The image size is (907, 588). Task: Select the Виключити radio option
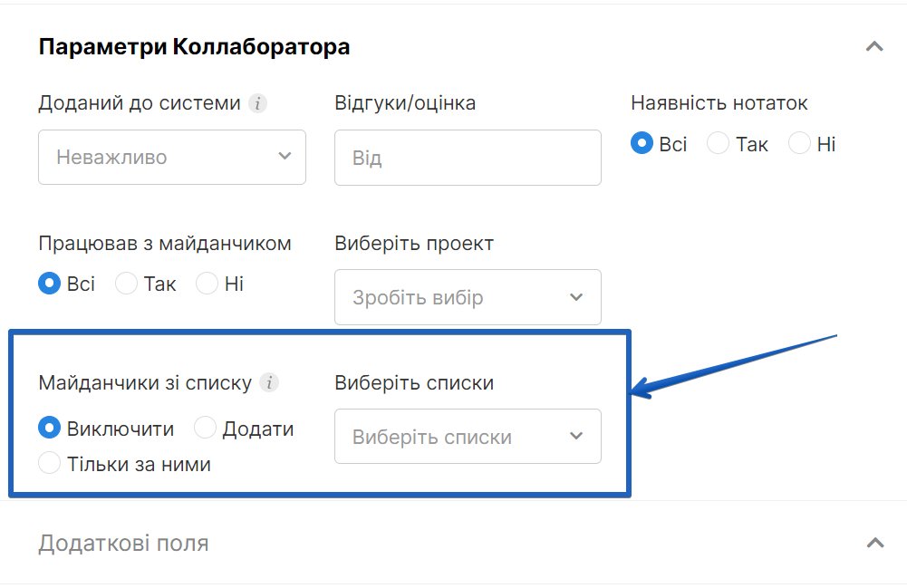50,429
